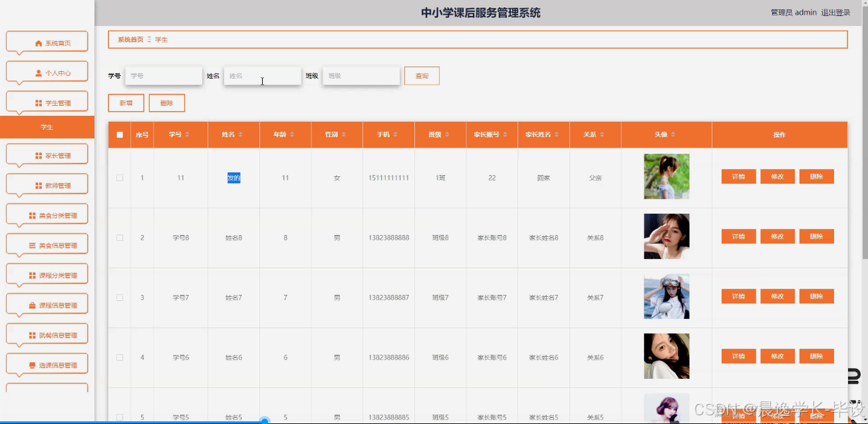Collapse the 学生管理 sidebar menu
Screen dimensions: 868x424
(x=47, y=103)
